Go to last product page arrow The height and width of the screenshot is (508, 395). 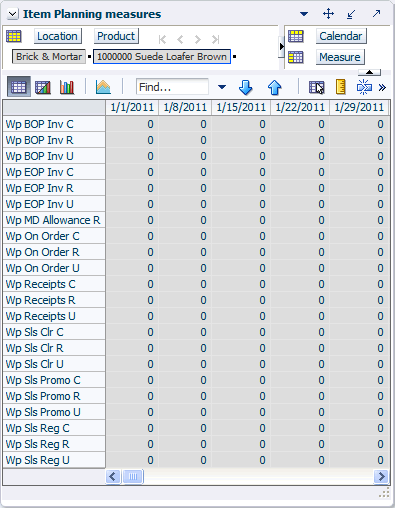coord(215,40)
